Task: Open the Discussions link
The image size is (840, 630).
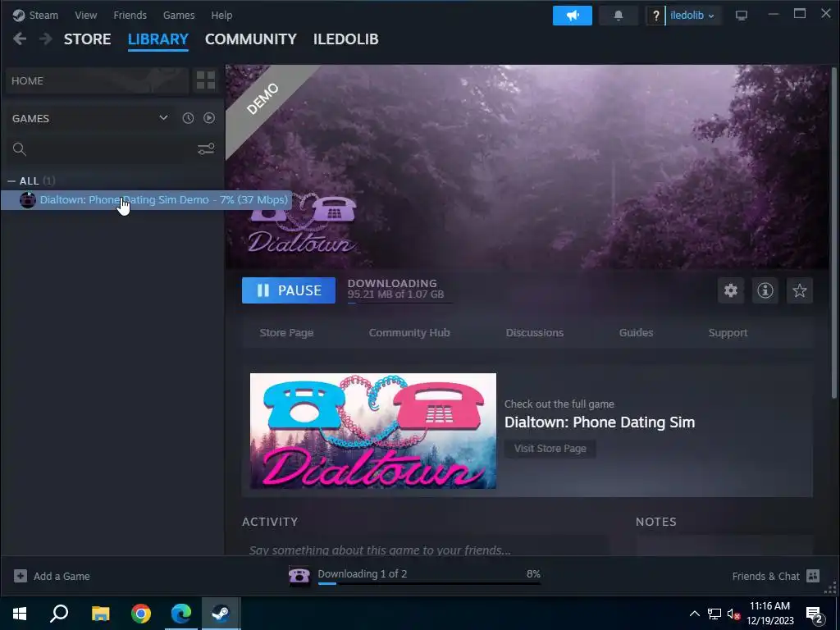Action: 535,333
